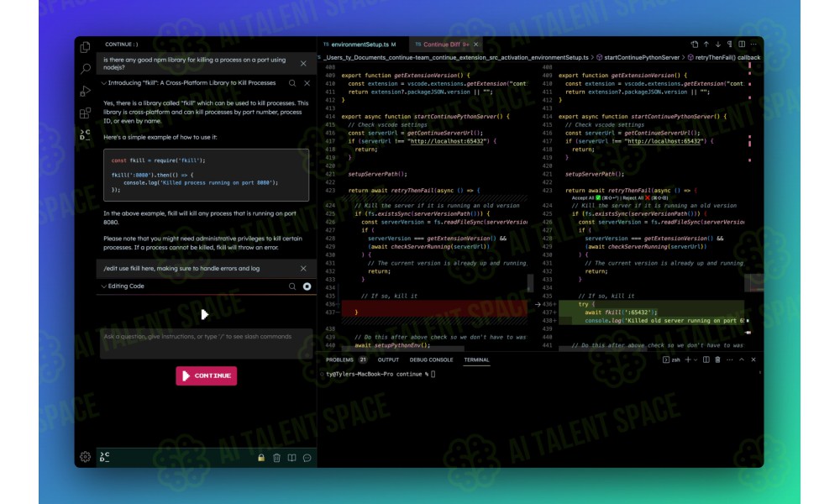
Task: Go to previous change with up arrow
Action: pos(706,45)
